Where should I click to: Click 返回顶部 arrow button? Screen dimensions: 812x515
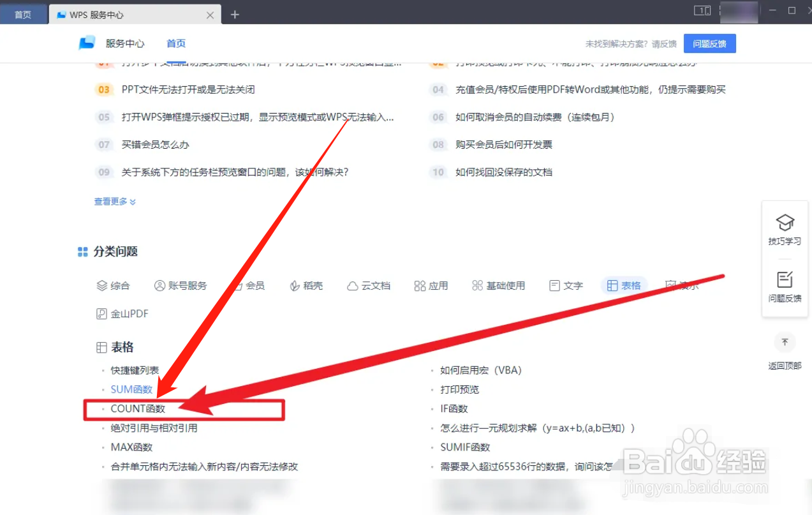point(785,343)
